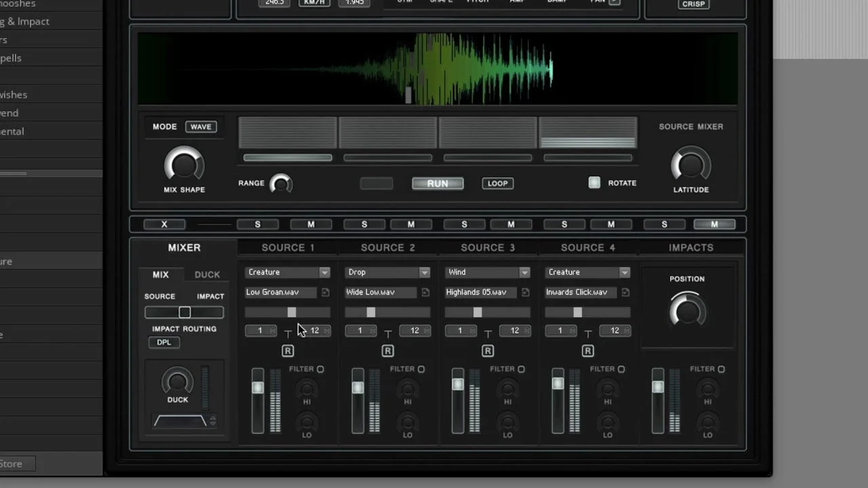Open the SOURCE 3 tab
Screen dimensions: 868x488
pyautogui.click(x=488, y=248)
